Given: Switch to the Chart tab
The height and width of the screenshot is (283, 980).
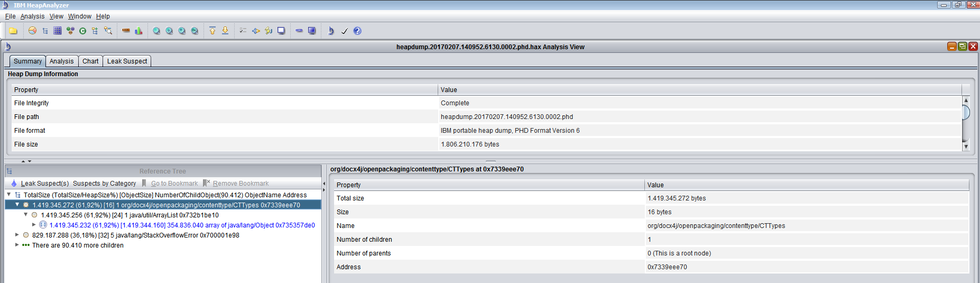Looking at the screenshot, I should pos(90,61).
